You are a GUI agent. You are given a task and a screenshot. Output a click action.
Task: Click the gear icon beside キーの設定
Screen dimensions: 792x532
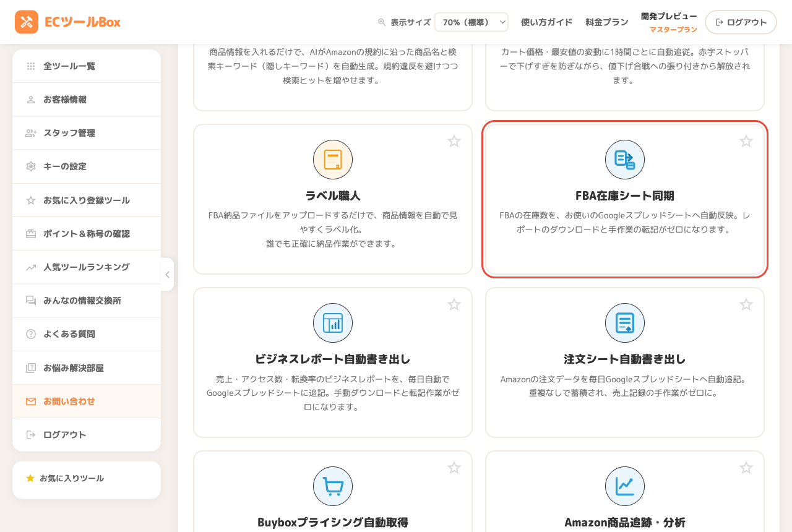31,166
